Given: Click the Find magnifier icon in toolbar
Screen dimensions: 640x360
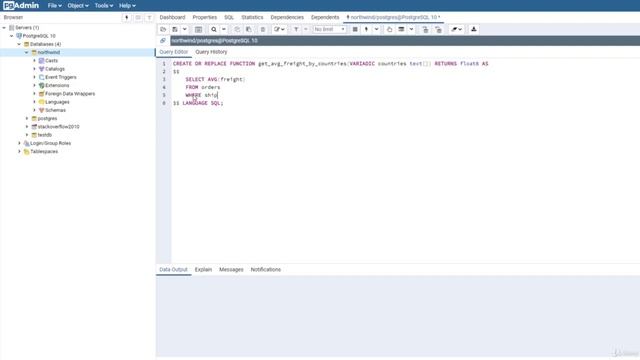Looking at the screenshot, I should (x=213, y=29).
